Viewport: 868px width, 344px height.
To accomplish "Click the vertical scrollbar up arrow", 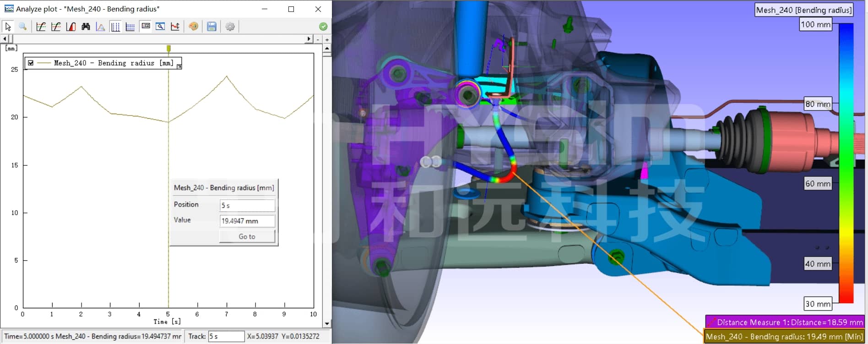I will coord(327,48).
